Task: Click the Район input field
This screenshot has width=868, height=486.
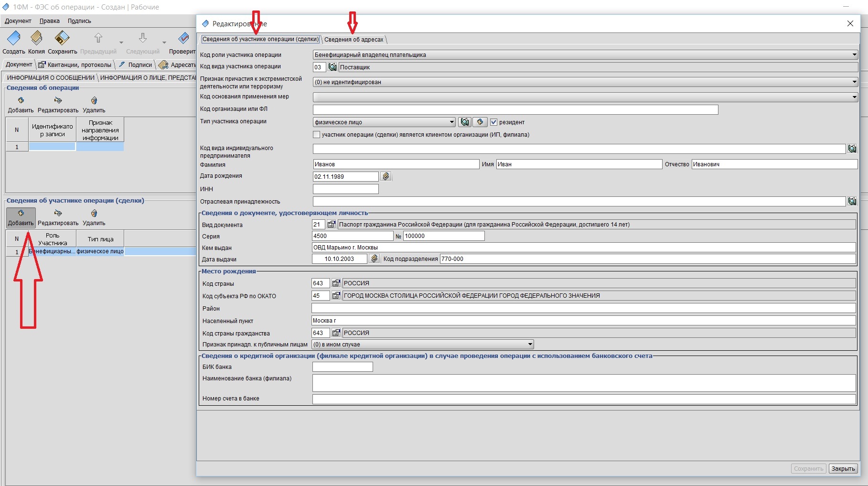Action: point(584,308)
